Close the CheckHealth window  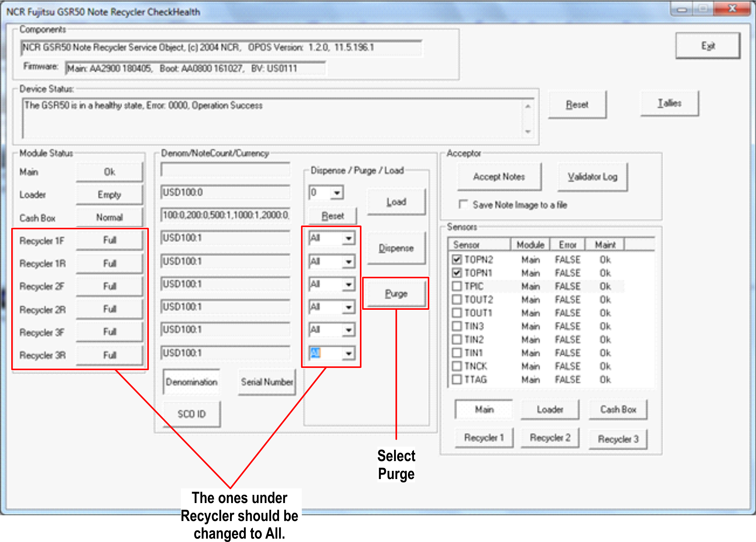click(732, 9)
